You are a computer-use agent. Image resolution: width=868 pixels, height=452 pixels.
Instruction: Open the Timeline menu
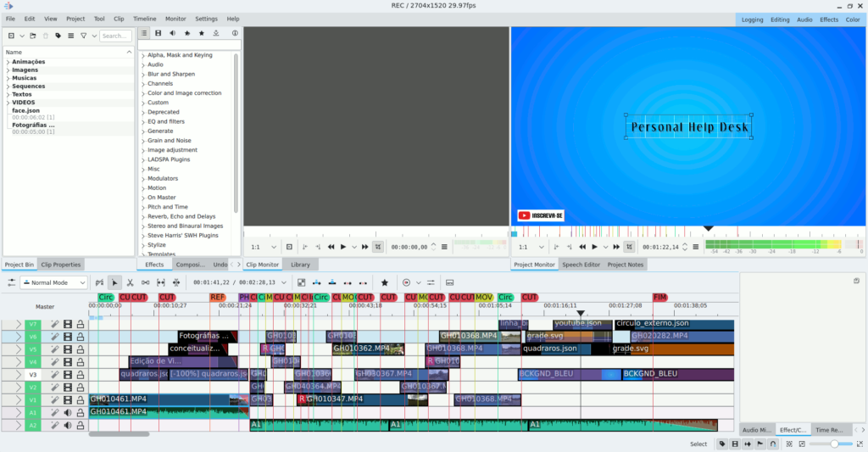point(144,19)
